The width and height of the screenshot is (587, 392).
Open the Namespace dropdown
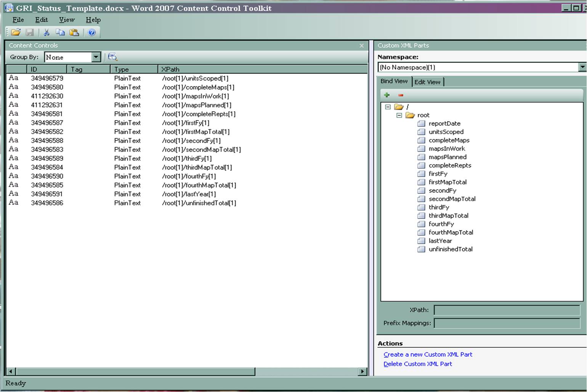pyautogui.click(x=582, y=67)
